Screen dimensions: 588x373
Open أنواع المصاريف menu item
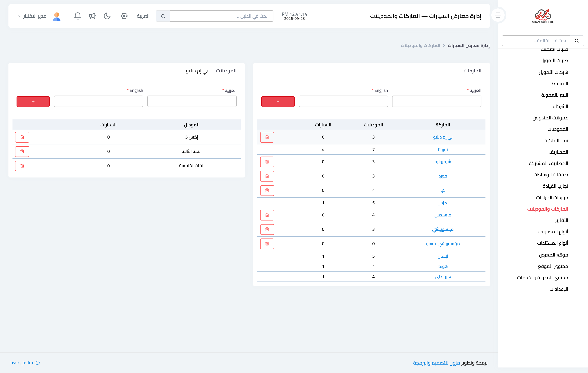click(553, 232)
